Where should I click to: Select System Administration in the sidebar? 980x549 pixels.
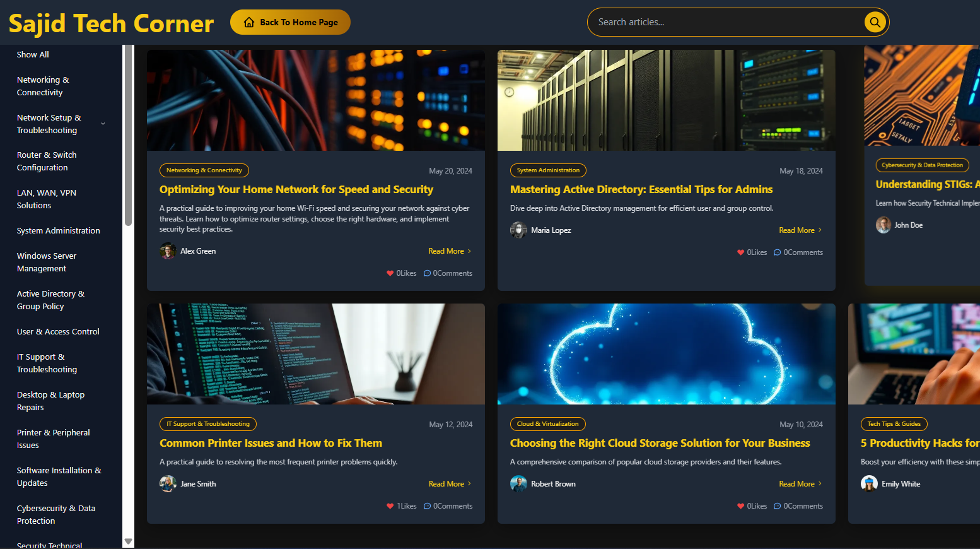click(58, 231)
